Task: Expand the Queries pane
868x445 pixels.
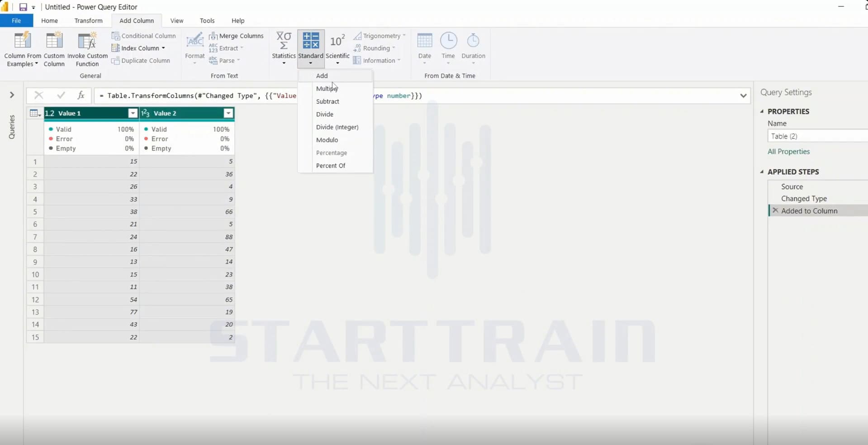Action: 12,95
